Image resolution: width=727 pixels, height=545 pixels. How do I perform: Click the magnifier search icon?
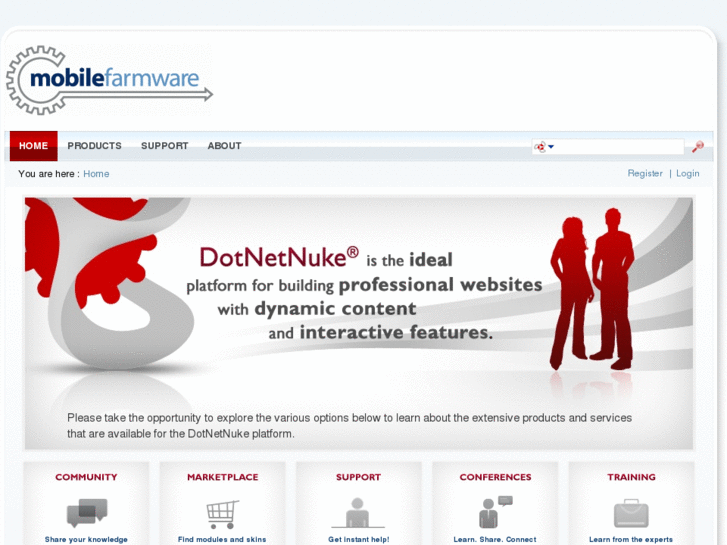[697, 147]
